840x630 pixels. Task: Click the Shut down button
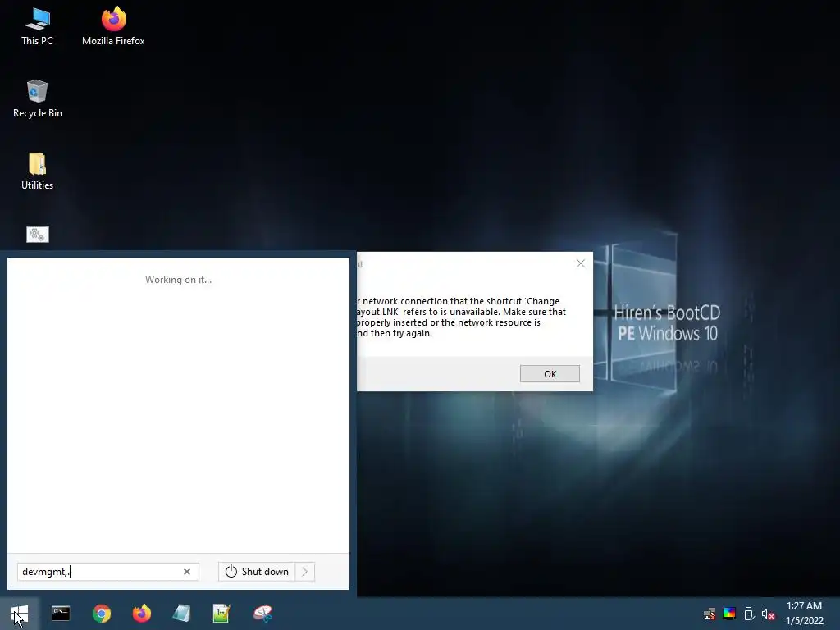click(x=257, y=572)
